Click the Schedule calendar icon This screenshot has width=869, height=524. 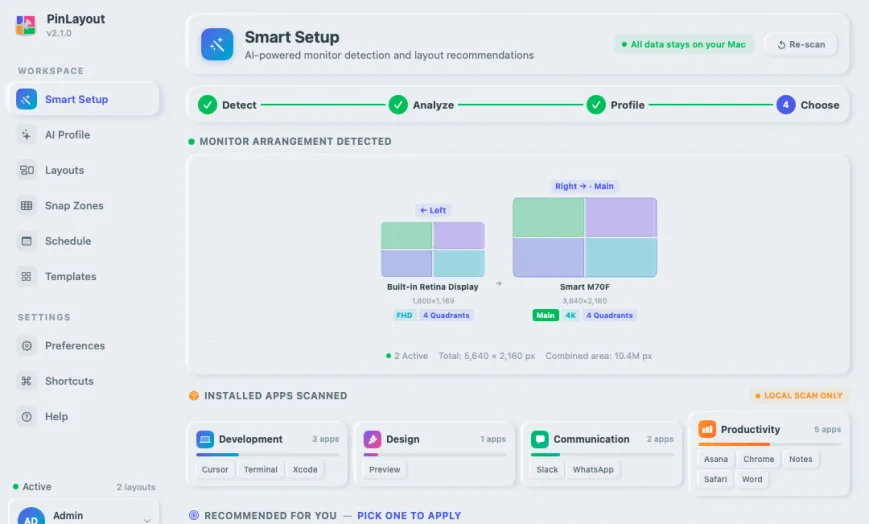pyautogui.click(x=26, y=241)
